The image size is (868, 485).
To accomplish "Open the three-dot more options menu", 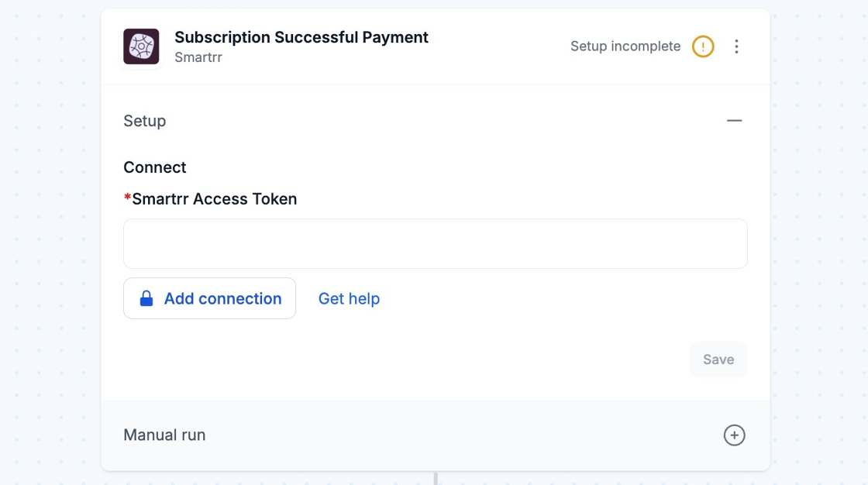I will click(736, 46).
